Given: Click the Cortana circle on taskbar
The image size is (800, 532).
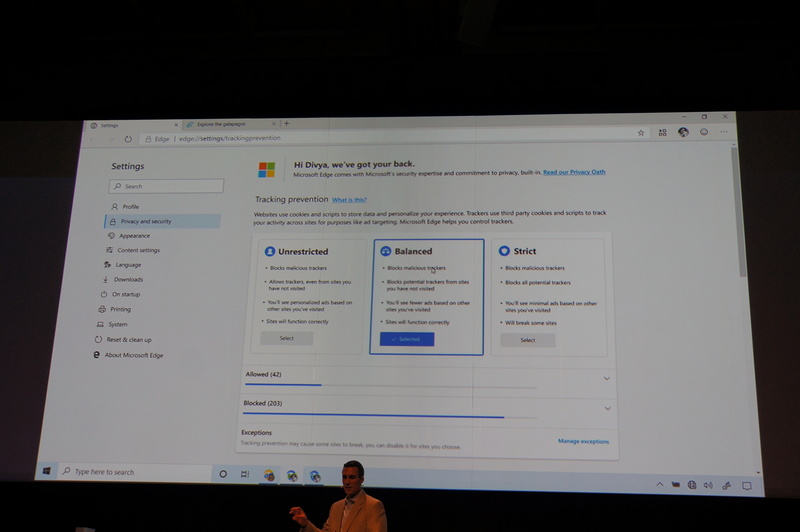Looking at the screenshot, I should click(x=223, y=474).
